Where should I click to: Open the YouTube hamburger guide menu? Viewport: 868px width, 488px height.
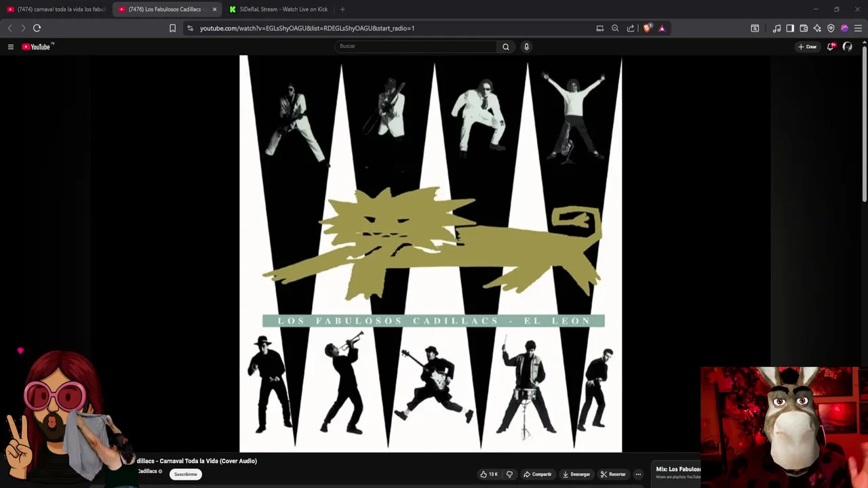pos(11,47)
